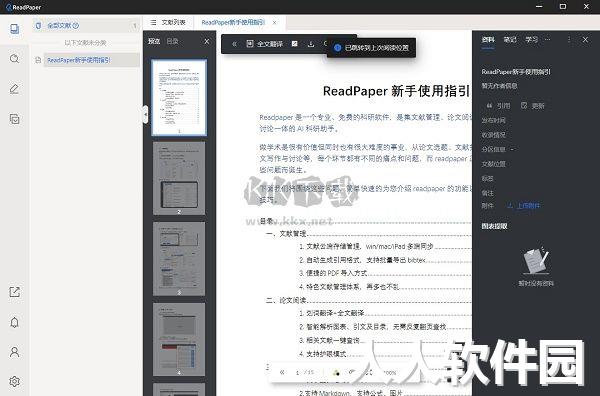Screen dimensions: 600x396
Task: Click the 引用 cite button
Action: (498, 106)
